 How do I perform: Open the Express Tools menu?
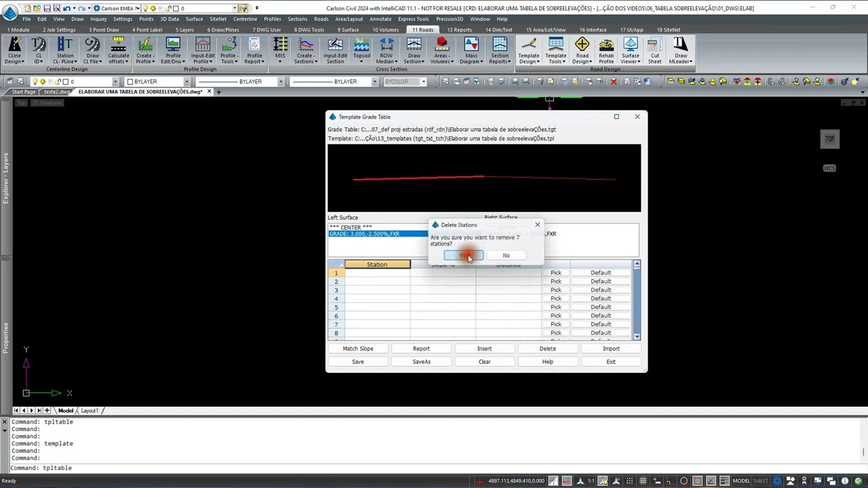click(414, 19)
